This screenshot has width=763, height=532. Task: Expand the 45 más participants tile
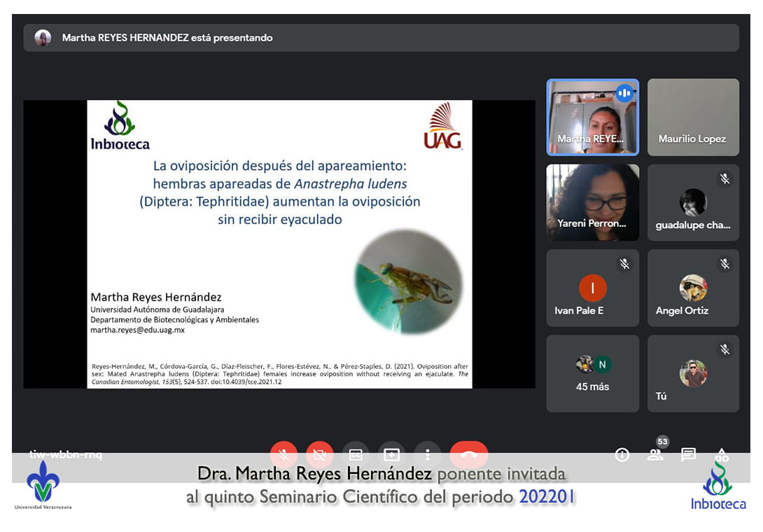click(592, 373)
